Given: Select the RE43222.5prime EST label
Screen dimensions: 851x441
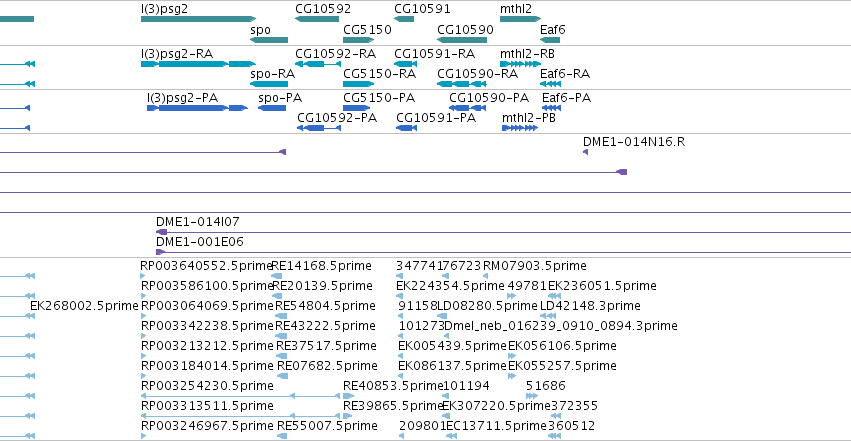Looking at the screenshot, I should coord(325,326).
